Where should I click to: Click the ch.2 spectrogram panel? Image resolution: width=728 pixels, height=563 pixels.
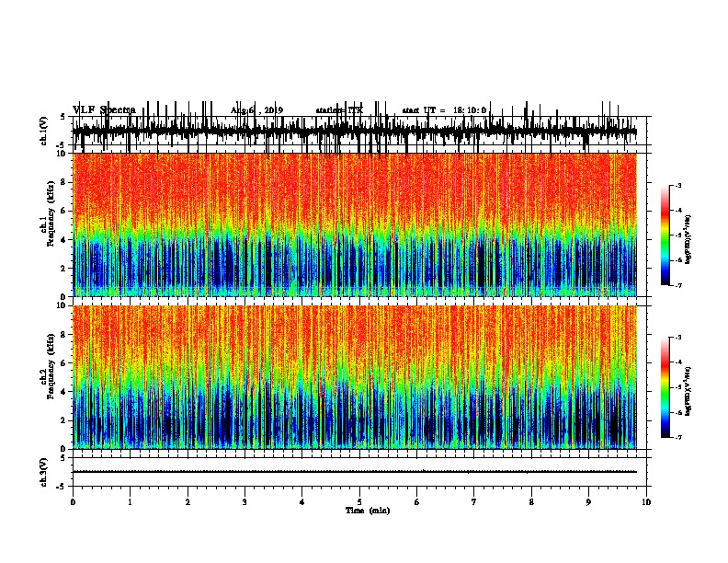(355, 377)
